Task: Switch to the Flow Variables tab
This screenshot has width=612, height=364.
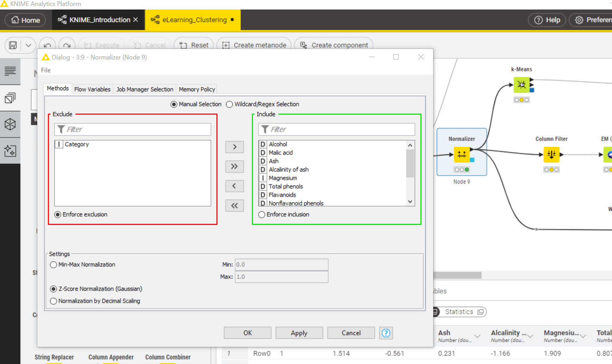Action: [92, 89]
